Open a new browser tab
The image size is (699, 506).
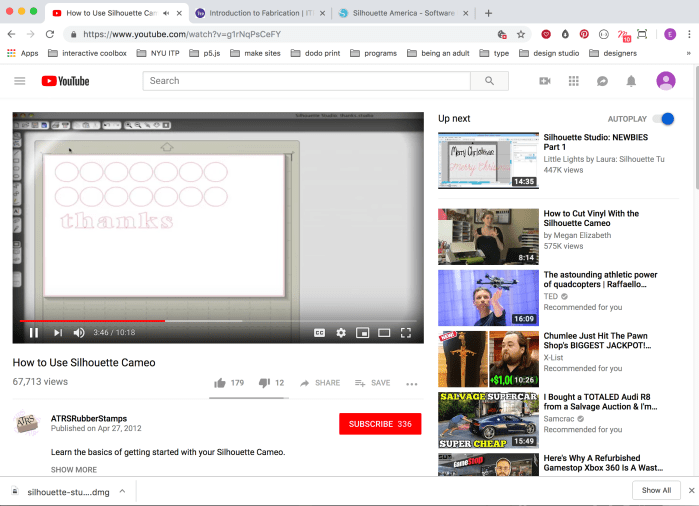click(488, 13)
